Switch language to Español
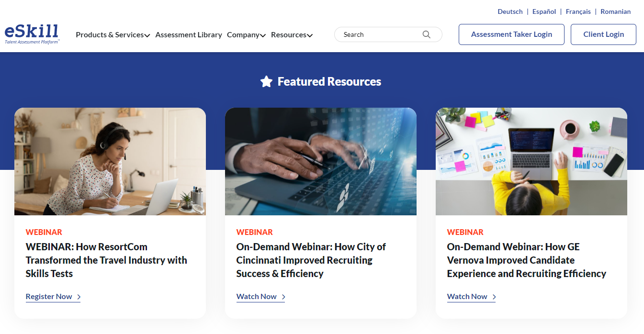 544,11
